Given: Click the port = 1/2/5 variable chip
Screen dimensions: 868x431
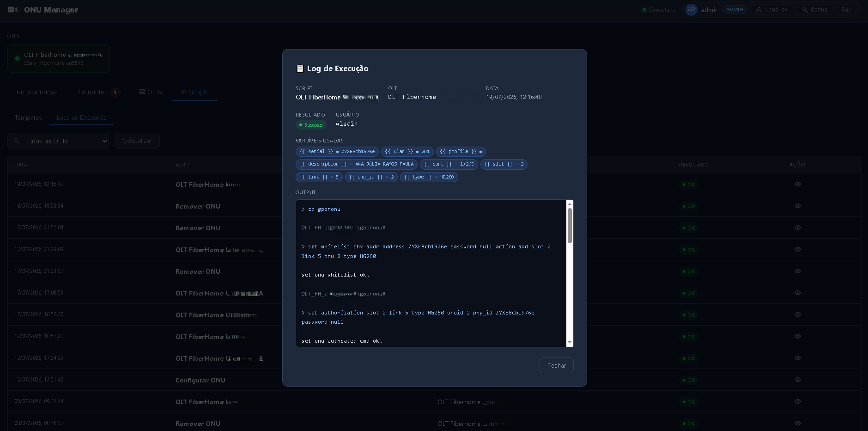Looking at the screenshot, I should click(449, 164).
